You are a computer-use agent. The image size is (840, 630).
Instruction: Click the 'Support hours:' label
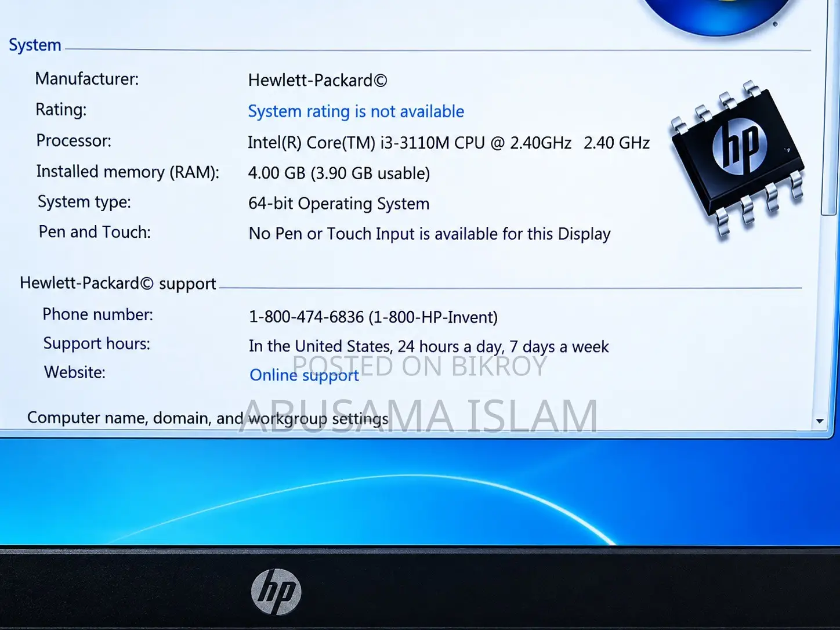point(97,344)
